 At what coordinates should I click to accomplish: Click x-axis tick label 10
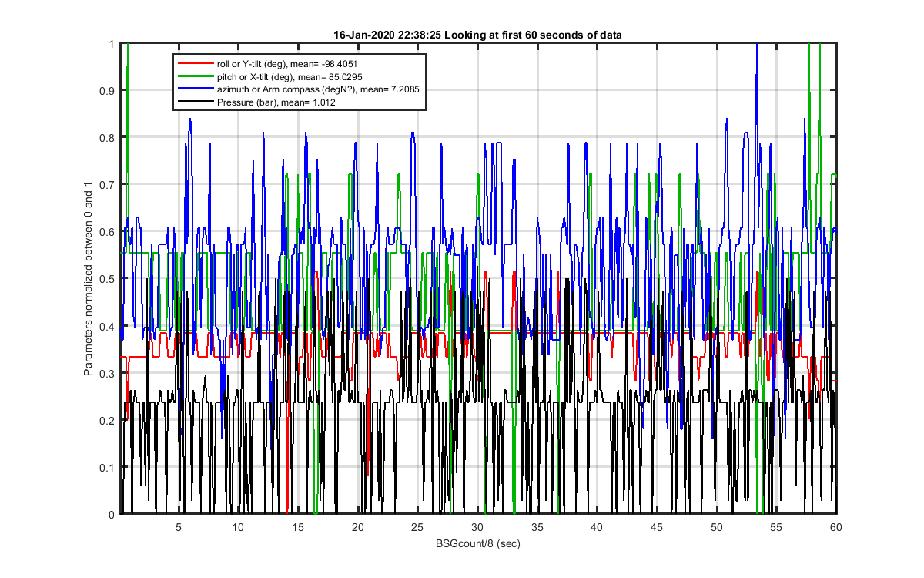point(239,526)
